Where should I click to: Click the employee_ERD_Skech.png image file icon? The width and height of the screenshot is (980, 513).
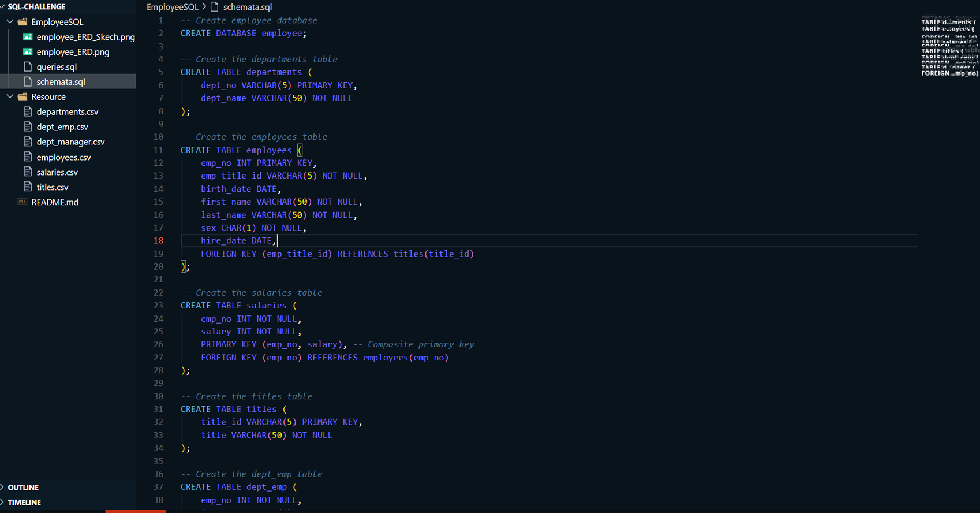click(x=28, y=37)
